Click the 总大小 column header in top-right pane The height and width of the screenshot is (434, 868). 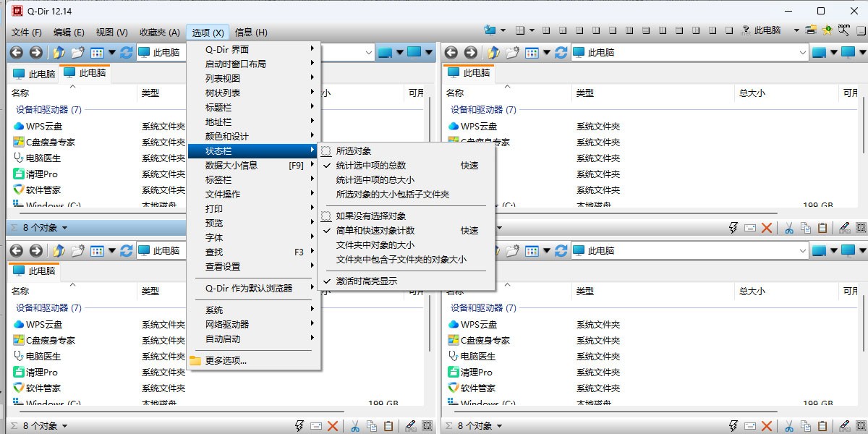tap(752, 93)
